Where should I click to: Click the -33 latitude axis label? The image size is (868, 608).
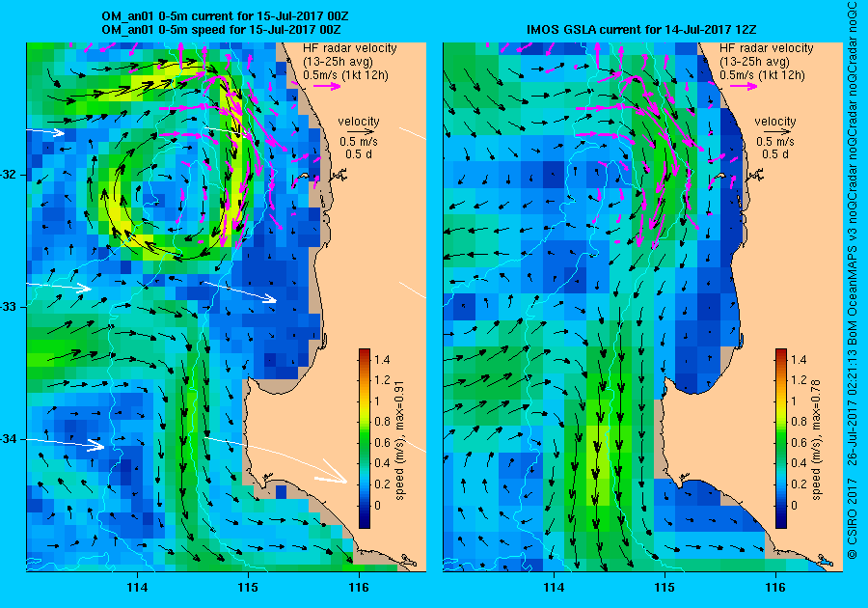click(x=9, y=307)
